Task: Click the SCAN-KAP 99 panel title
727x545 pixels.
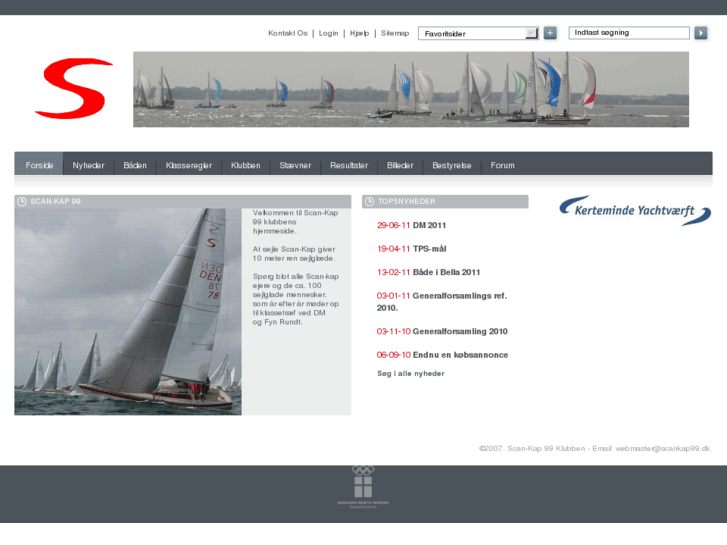Action: 55,201
